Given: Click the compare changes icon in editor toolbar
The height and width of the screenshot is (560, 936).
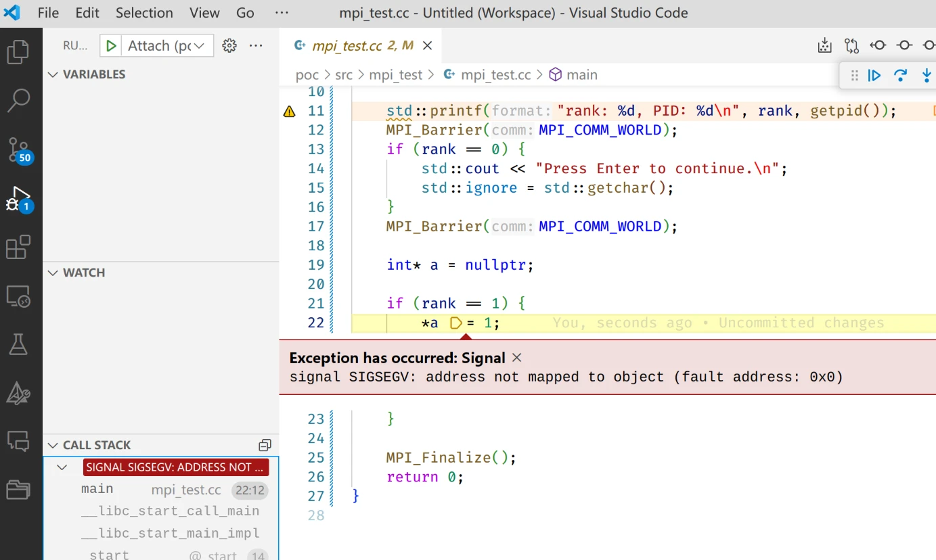Looking at the screenshot, I should (851, 45).
